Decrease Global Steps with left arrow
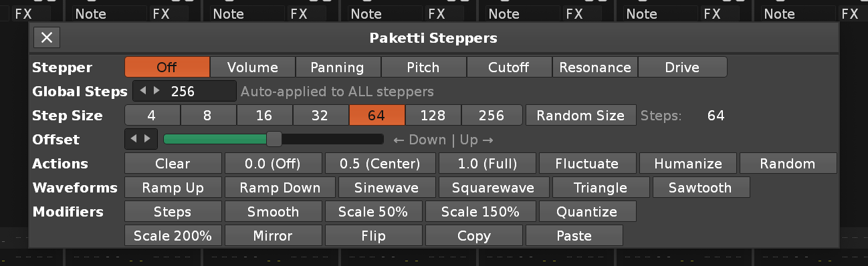 click(x=143, y=90)
